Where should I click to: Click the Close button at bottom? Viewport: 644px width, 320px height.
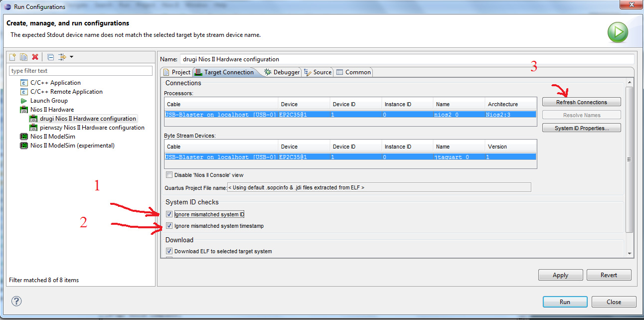click(614, 302)
